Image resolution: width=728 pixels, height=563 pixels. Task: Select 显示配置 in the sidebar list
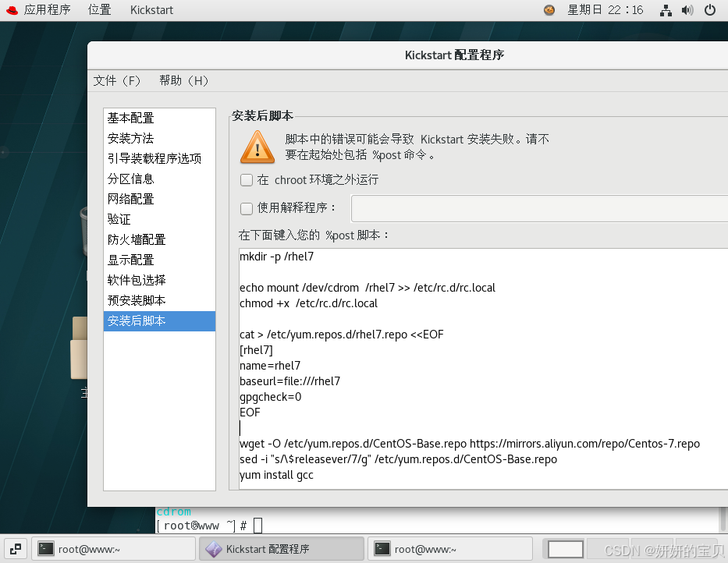(x=159, y=260)
